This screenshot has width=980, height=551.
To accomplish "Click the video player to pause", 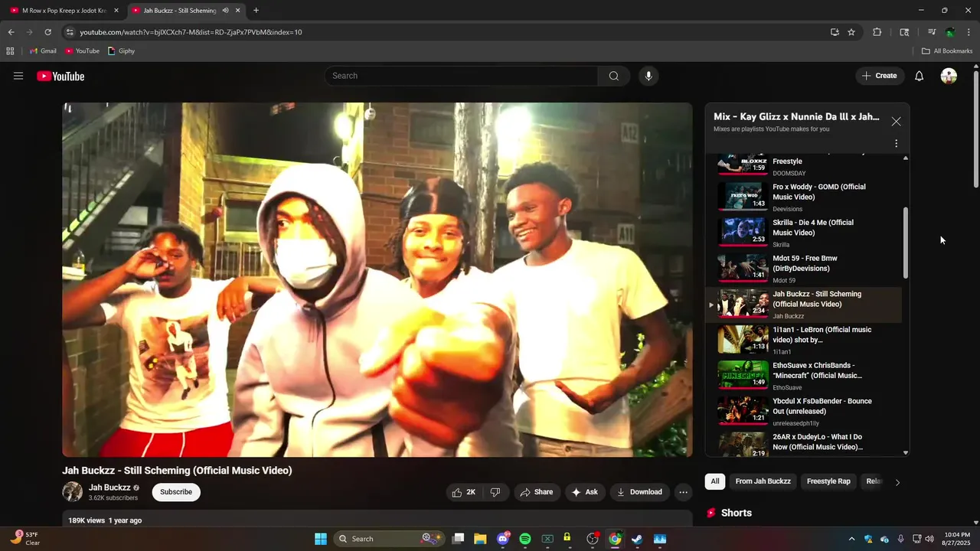I will pyautogui.click(x=377, y=280).
